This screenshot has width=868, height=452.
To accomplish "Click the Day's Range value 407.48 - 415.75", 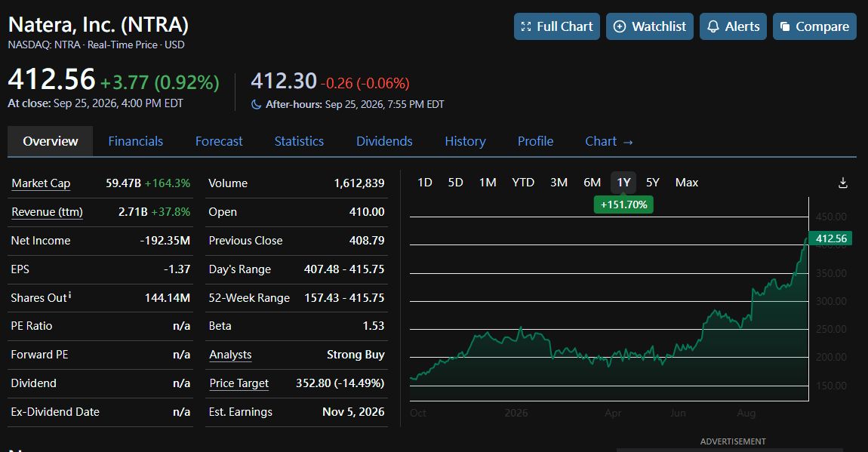I will pos(343,269).
